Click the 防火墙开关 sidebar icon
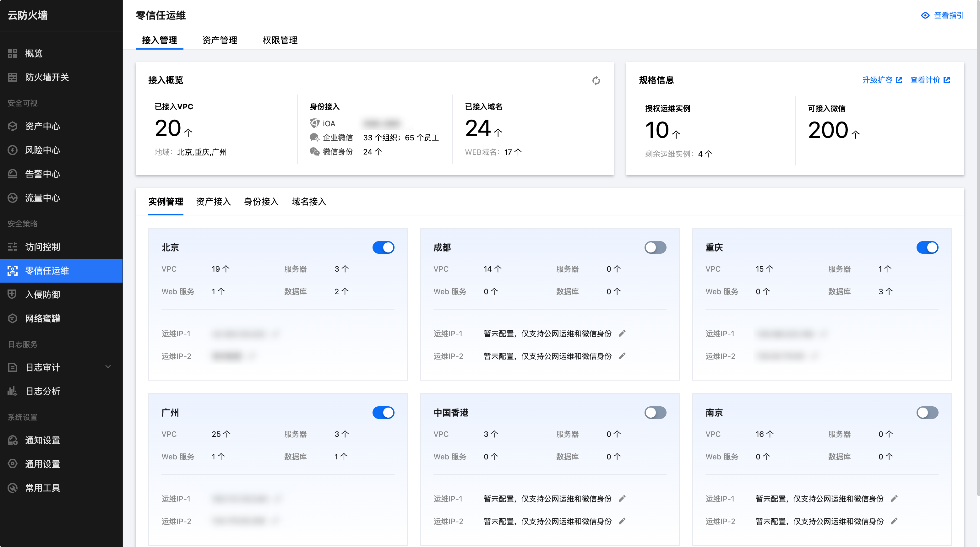This screenshot has height=547, width=980. [13, 77]
